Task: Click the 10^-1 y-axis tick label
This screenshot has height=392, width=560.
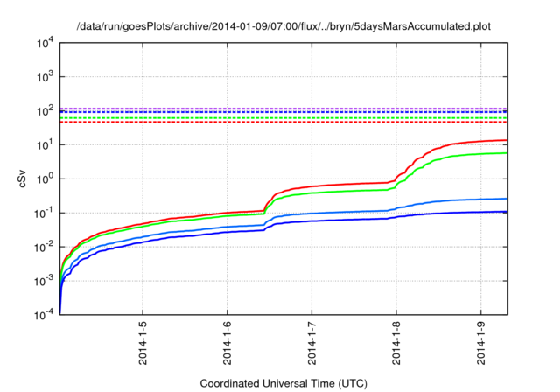Action: 44,213
